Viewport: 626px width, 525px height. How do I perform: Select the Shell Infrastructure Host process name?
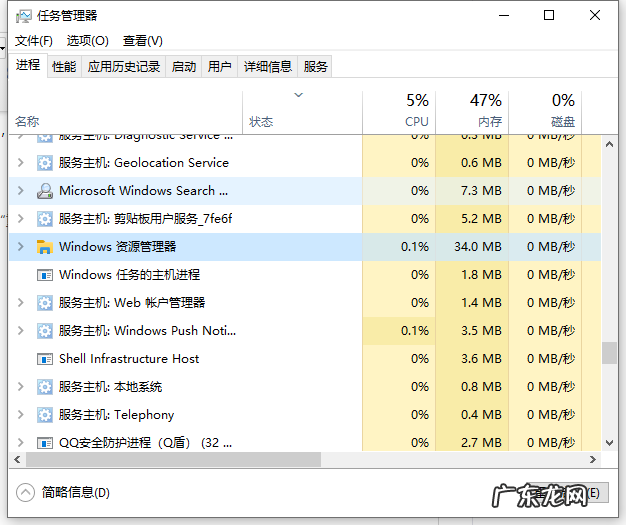point(129,359)
